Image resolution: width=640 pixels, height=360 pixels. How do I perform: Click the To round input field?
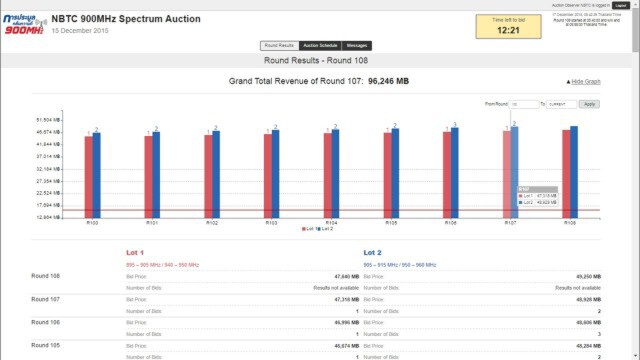tap(562, 104)
